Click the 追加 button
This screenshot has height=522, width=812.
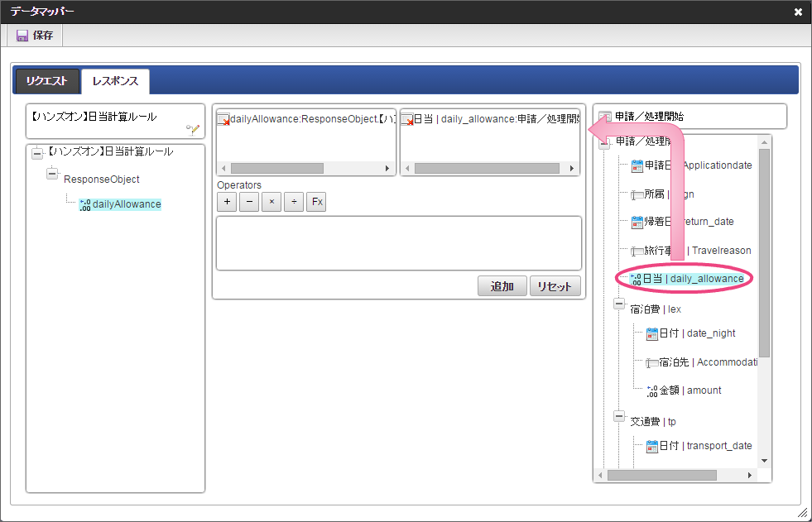click(502, 286)
